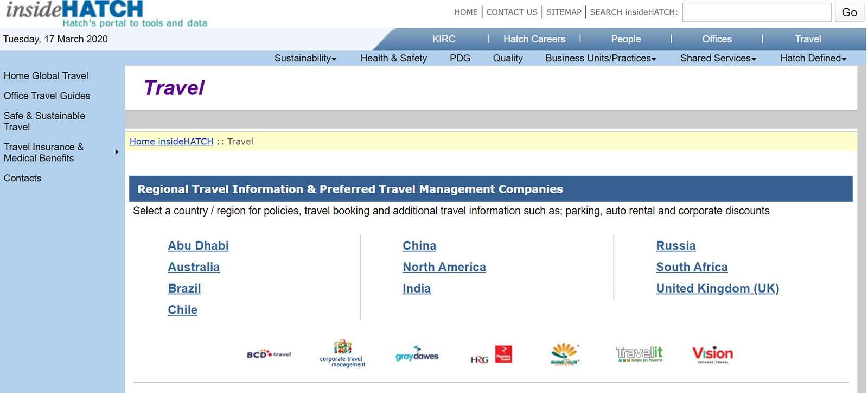Open the Hatch Careers tab

point(534,39)
